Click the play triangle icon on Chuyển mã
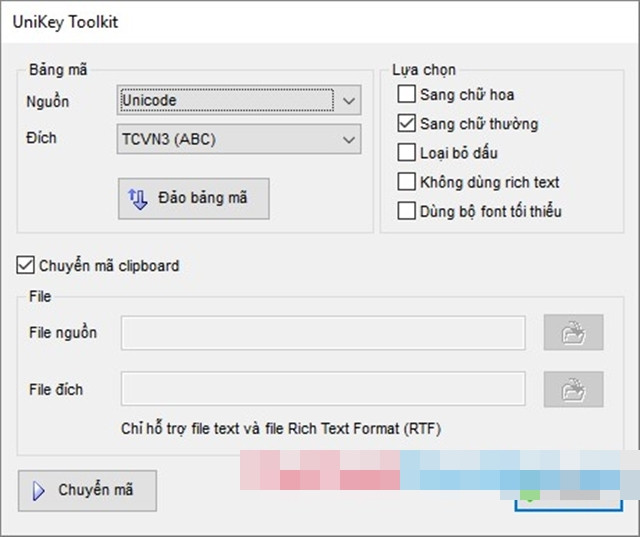 click(x=40, y=491)
